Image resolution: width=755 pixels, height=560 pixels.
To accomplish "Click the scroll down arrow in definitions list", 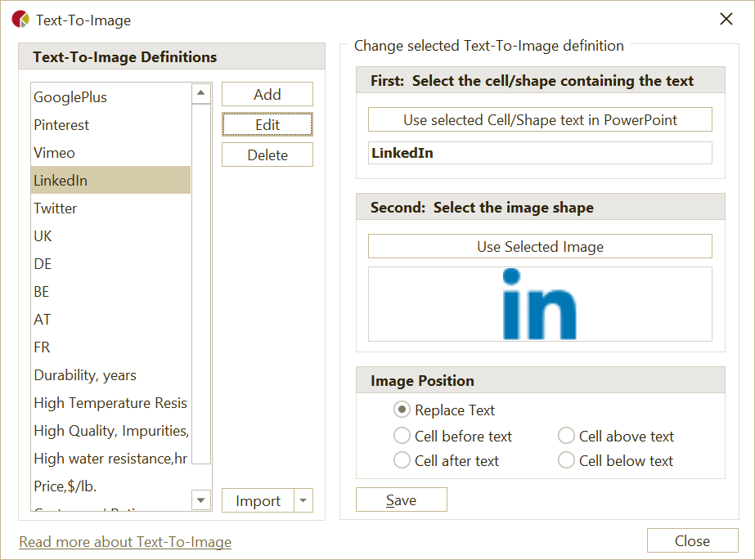I will (200, 500).
